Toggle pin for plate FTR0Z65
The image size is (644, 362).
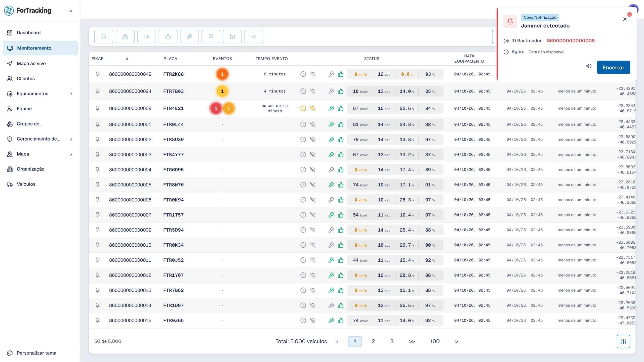[98, 321]
